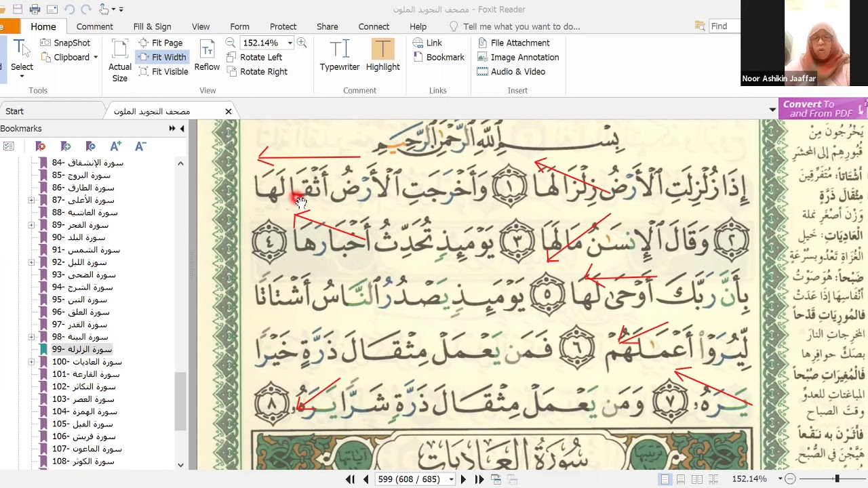Toggle Fit Width view mode
The height and width of the screenshot is (488, 868).
tap(162, 57)
